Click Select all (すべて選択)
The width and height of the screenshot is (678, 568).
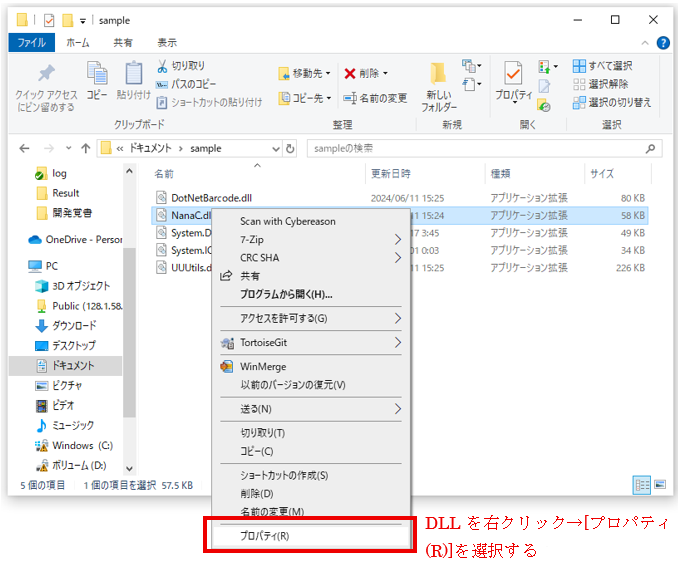click(x=602, y=66)
